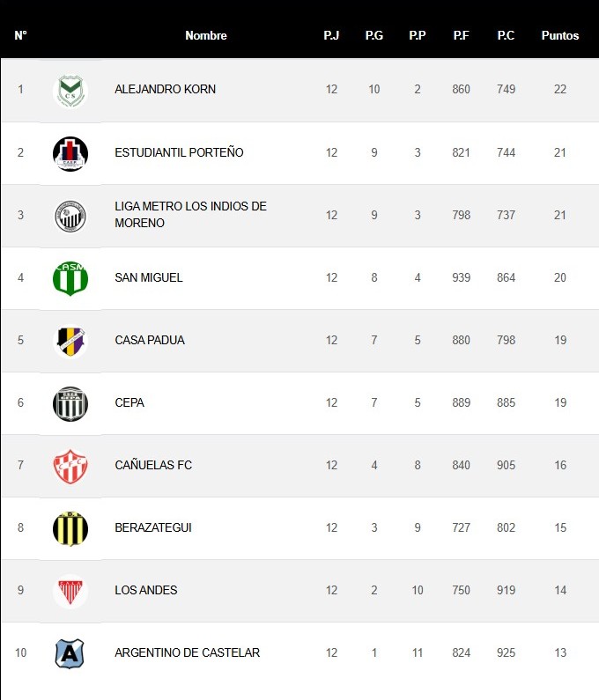This screenshot has width=599, height=700.
Task: Click the Casa Padua shield logo
Action: click(x=70, y=341)
